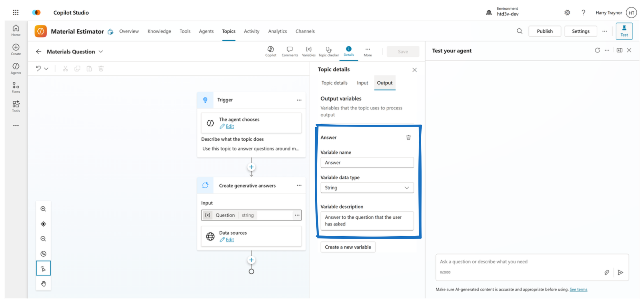The height and width of the screenshot is (303, 644).
Task: Attach a file to the test chat
Action: [x=607, y=272]
